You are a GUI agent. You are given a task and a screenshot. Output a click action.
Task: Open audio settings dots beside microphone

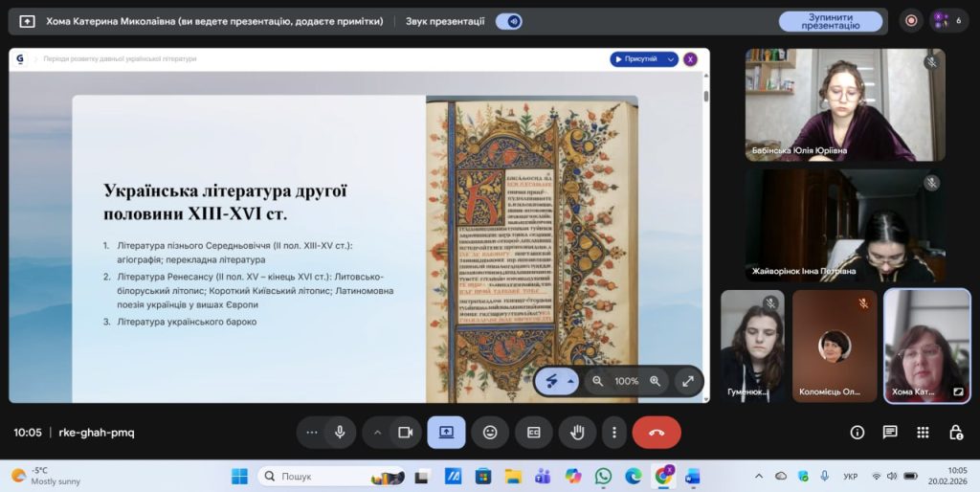point(311,433)
